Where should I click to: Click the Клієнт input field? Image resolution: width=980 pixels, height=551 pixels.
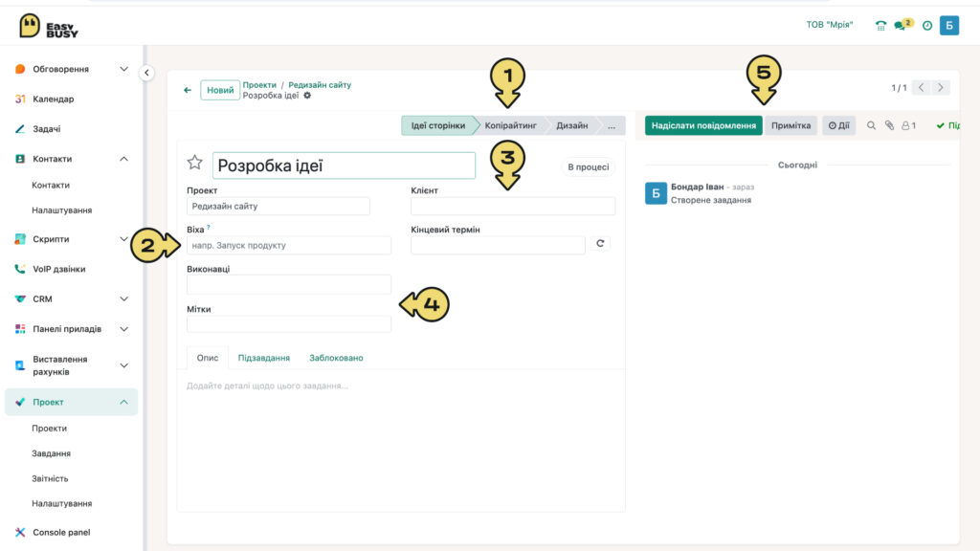point(513,207)
